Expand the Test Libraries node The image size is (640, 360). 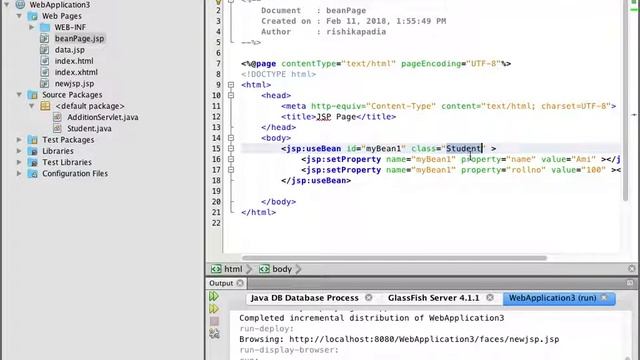19,162
